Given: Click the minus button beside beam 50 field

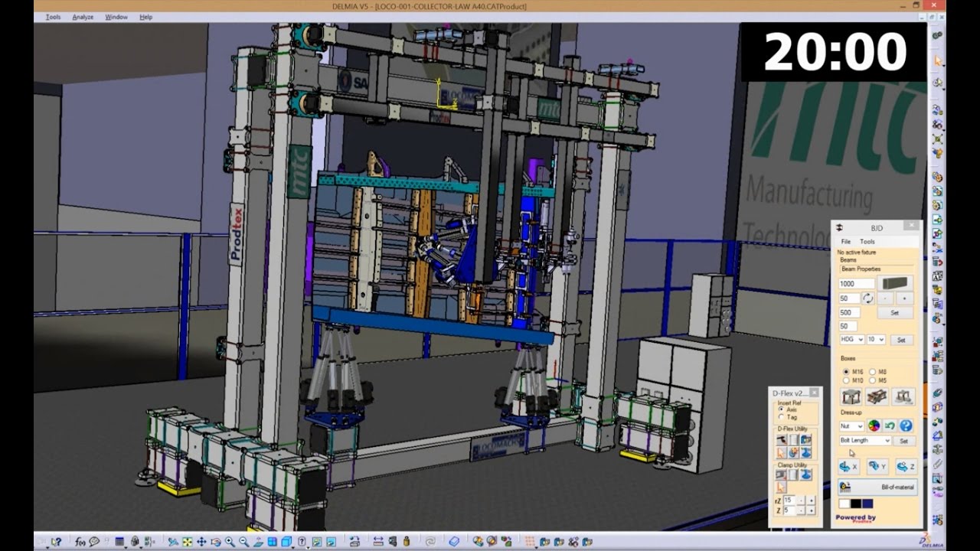Looking at the screenshot, I should [x=885, y=298].
